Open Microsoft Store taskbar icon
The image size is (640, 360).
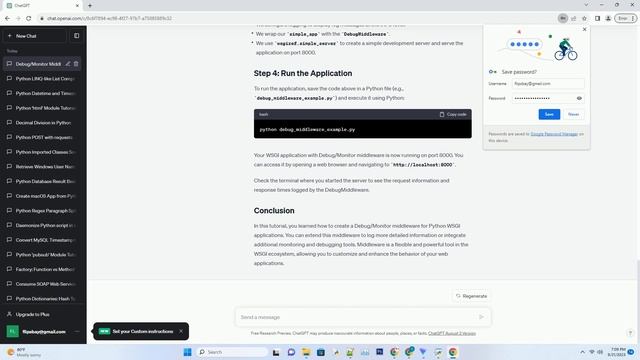[321, 352]
